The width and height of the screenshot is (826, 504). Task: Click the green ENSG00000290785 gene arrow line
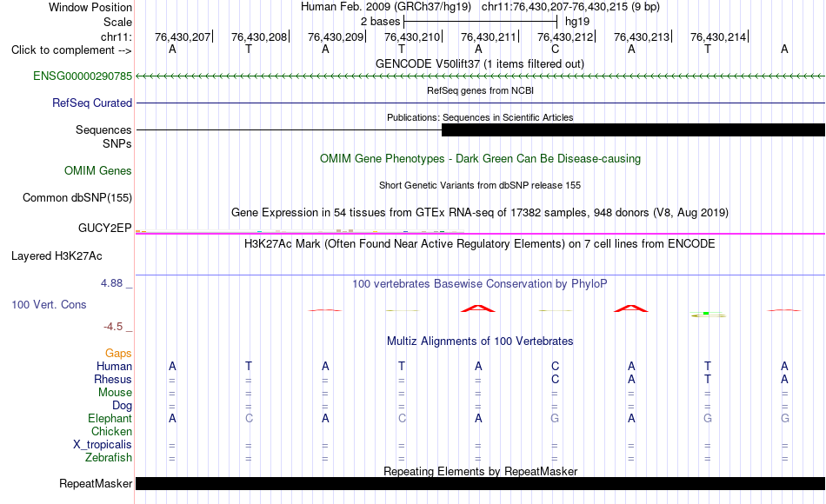click(480, 76)
